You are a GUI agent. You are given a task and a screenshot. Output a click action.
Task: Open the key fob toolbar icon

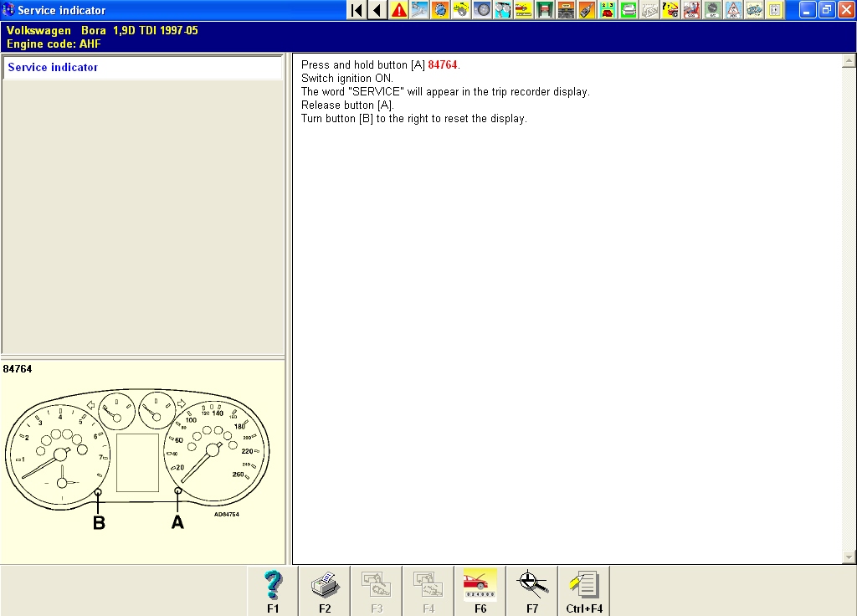[x=587, y=10]
